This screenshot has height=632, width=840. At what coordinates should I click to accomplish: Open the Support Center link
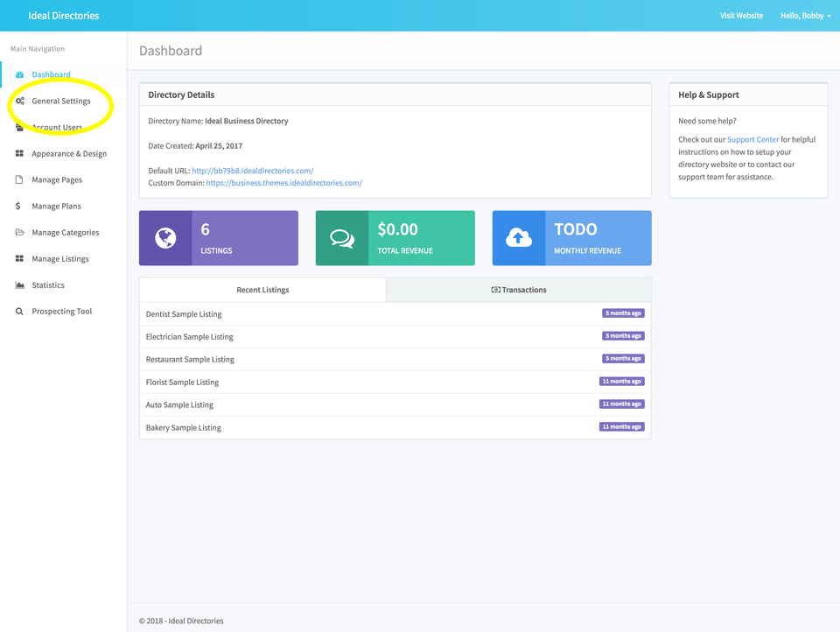pyautogui.click(x=752, y=140)
